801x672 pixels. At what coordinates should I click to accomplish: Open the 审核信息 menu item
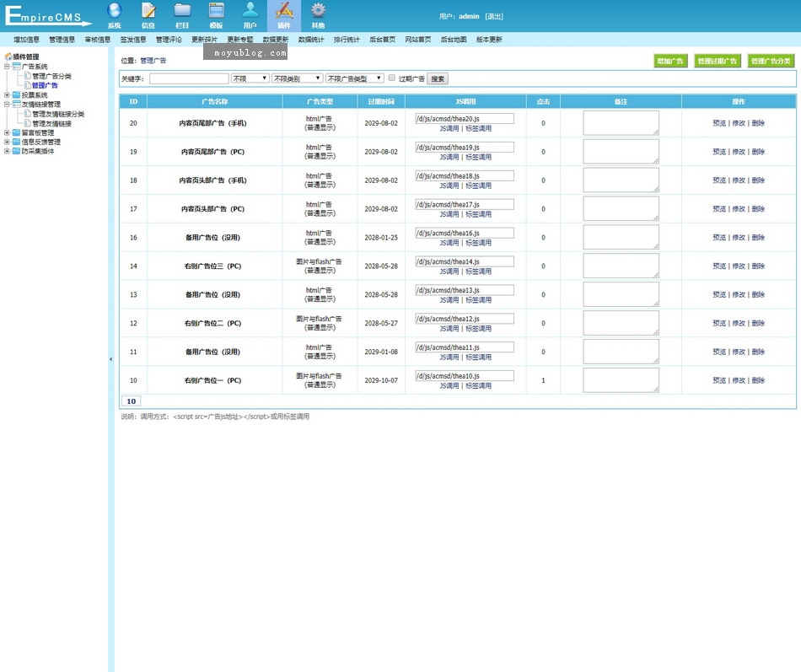click(98, 40)
